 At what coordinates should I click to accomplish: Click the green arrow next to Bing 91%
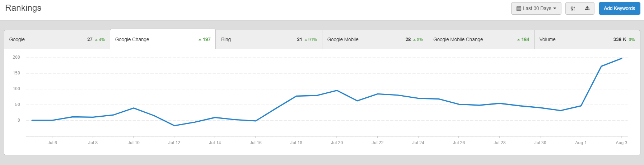tap(306, 40)
